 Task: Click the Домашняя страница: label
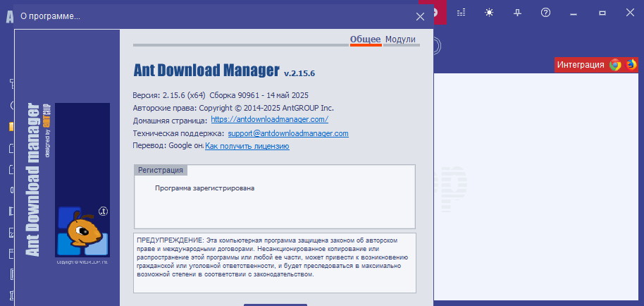click(x=171, y=121)
